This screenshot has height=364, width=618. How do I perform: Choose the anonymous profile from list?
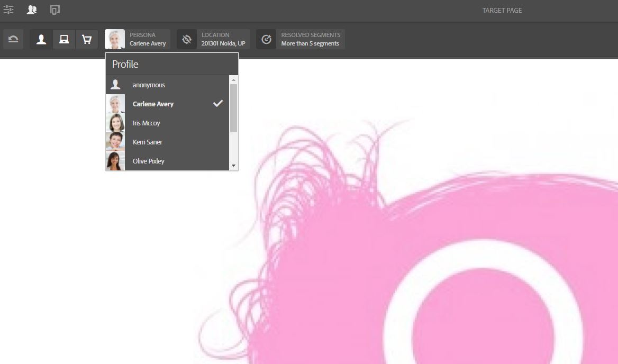tap(149, 85)
